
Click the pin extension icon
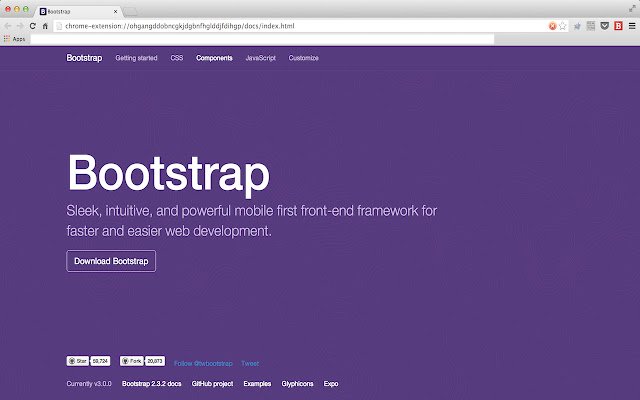pyautogui.click(x=577, y=26)
